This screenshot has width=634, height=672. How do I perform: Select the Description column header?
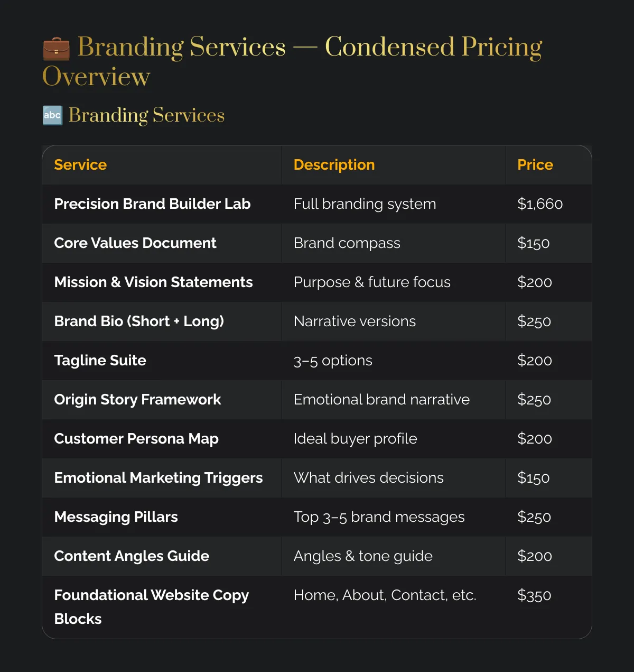pyautogui.click(x=334, y=165)
